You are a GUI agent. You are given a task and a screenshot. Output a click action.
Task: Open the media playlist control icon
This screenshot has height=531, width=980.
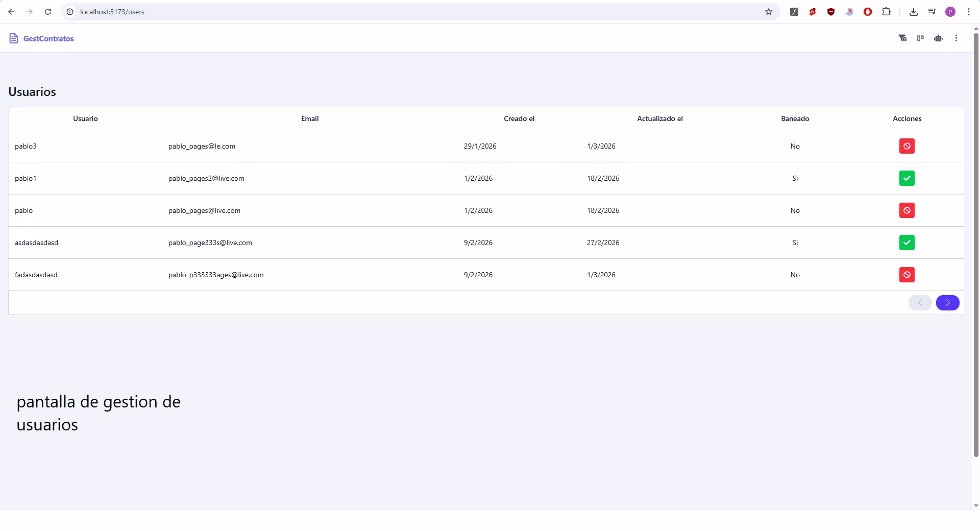[932, 11]
